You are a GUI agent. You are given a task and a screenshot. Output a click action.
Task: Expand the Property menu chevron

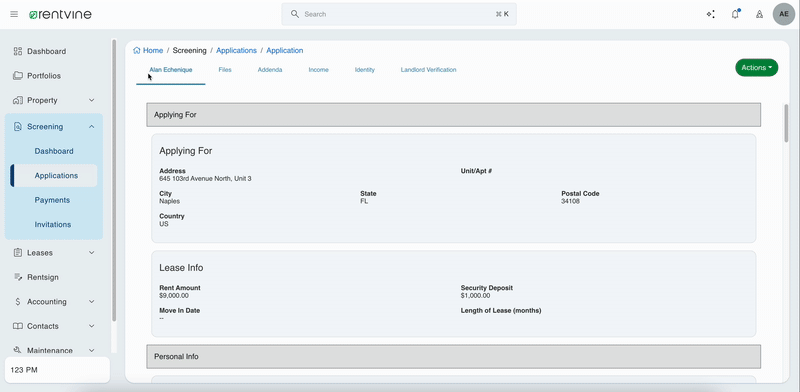point(92,100)
